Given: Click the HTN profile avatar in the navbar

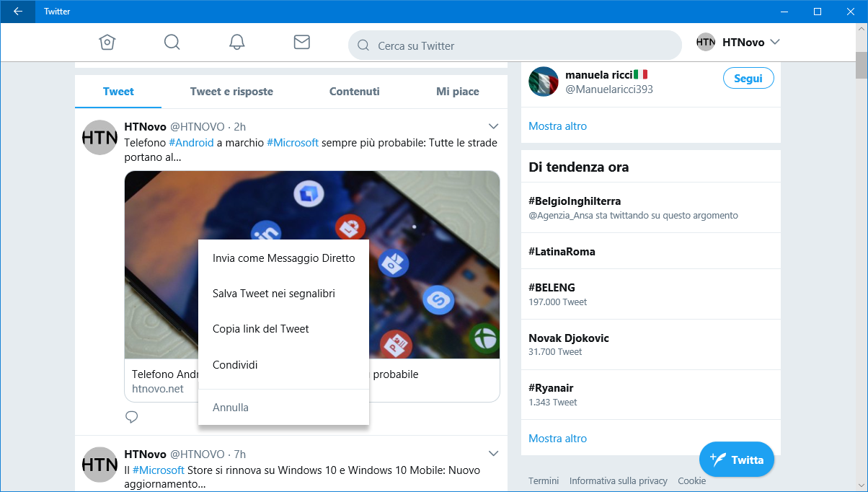Looking at the screenshot, I should pyautogui.click(x=705, y=42).
